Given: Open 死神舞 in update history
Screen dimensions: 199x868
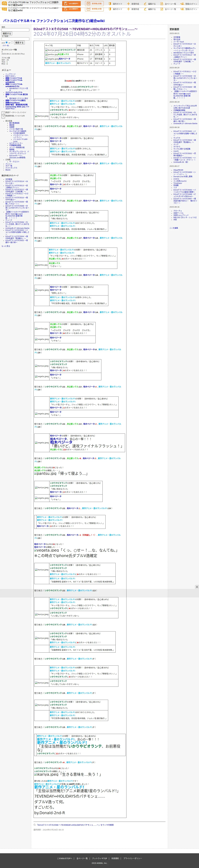Looking at the screenshot, I should (x=176, y=185).
